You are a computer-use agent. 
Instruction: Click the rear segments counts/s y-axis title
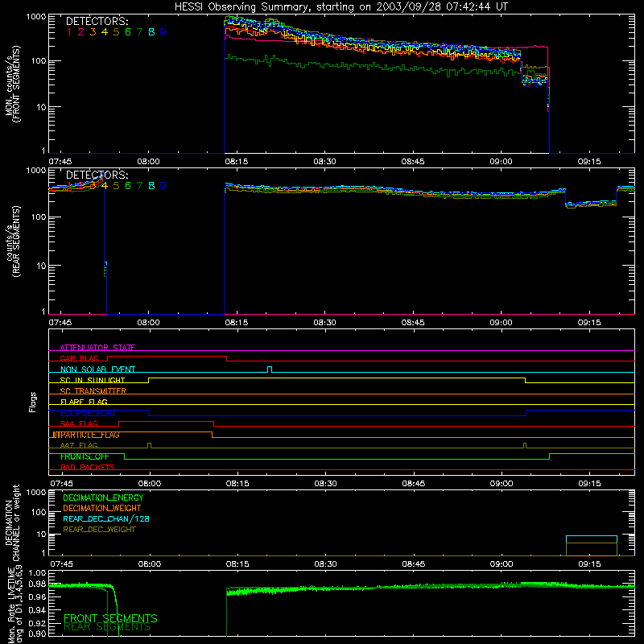(12, 242)
